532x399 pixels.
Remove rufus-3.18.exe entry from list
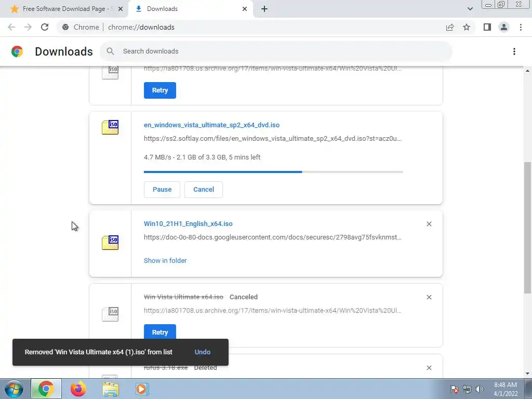[x=429, y=368]
